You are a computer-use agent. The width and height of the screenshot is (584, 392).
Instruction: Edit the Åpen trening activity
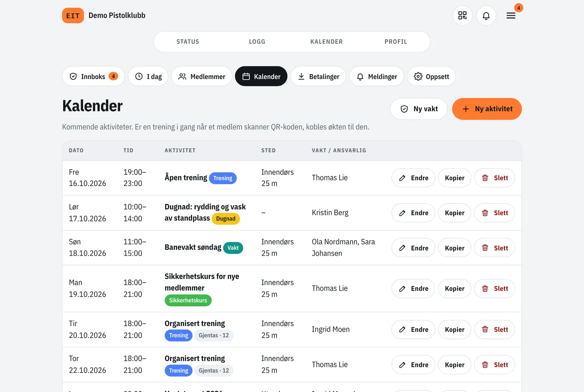(413, 178)
